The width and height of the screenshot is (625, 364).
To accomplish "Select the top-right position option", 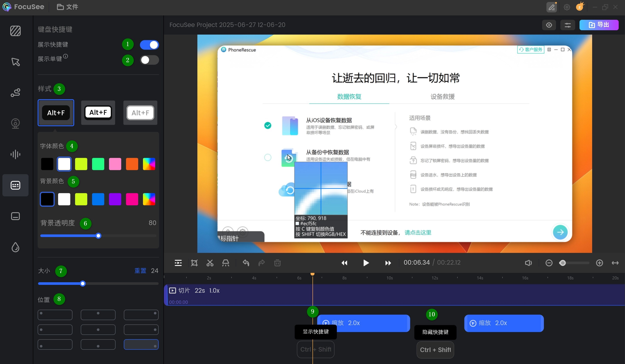I will [x=141, y=314].
